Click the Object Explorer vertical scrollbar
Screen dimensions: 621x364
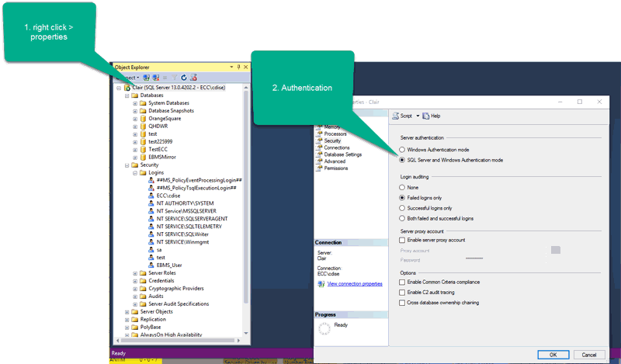pyautogui.click(x=246, y=194)
